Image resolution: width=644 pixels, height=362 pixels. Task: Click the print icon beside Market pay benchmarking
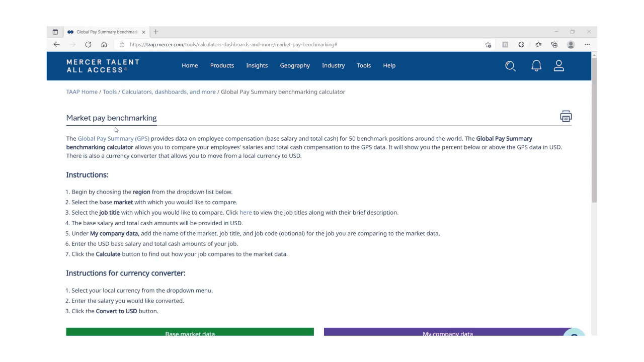pyautogui.click(x=566, y=116)
